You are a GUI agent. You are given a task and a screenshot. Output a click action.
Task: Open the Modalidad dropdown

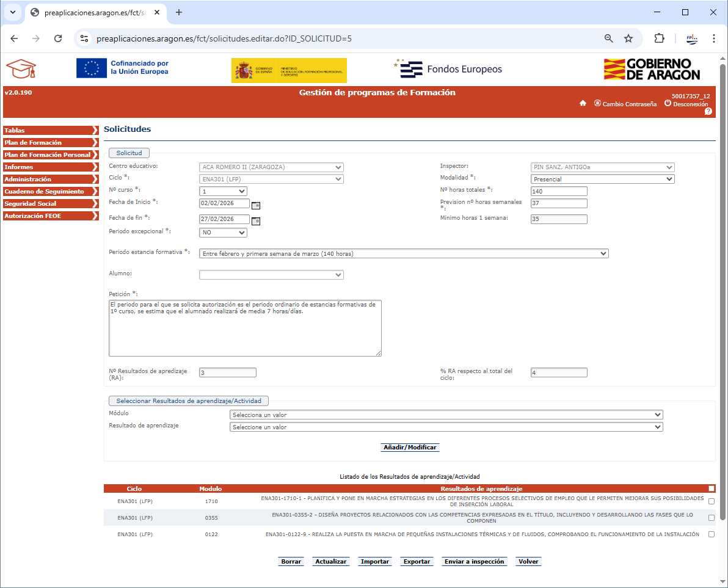click(602, 180)
